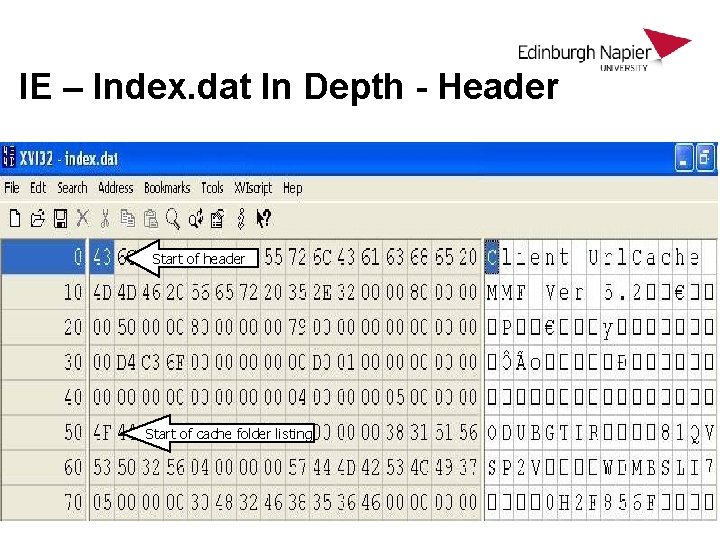Viewport: 720px width, 540px height.
Task: Select hex byte 4F in row 50
Action: pos(102,433)
